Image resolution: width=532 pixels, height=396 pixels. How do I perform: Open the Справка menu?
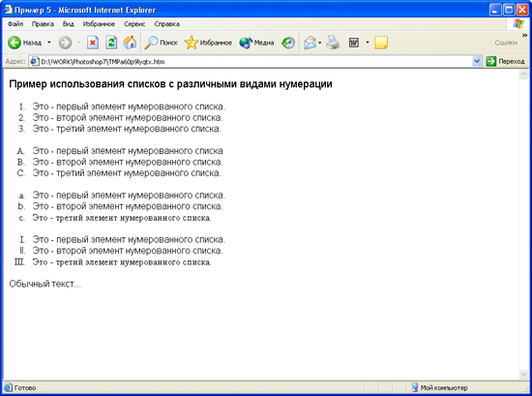pyautogui.click(x=167, y=24)
